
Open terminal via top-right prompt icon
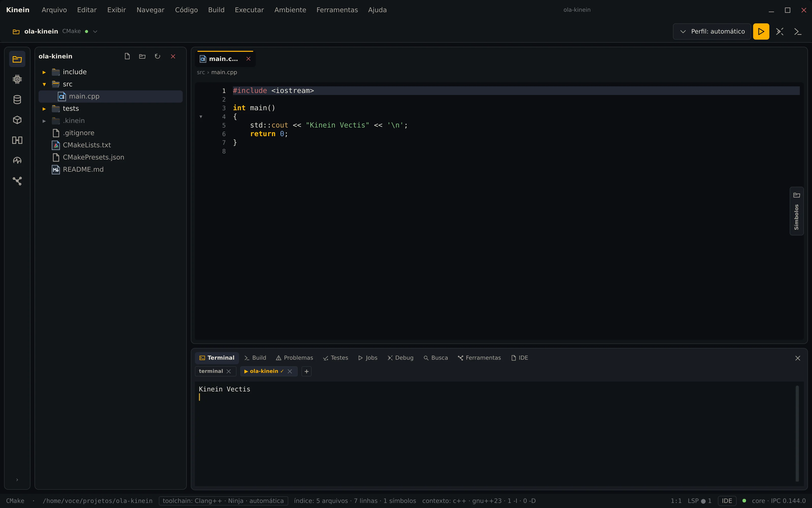[798, 31]
